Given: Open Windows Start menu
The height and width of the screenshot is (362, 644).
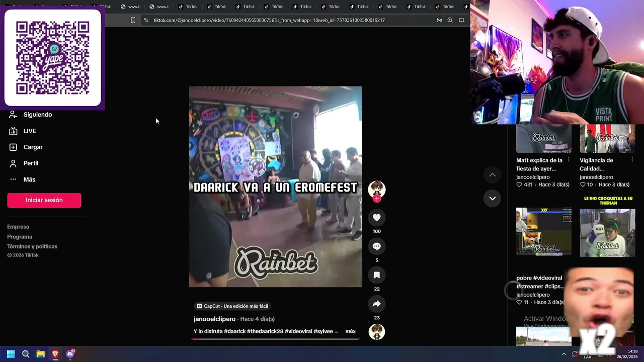Looking at the screenshot, I should coord(11,354).
